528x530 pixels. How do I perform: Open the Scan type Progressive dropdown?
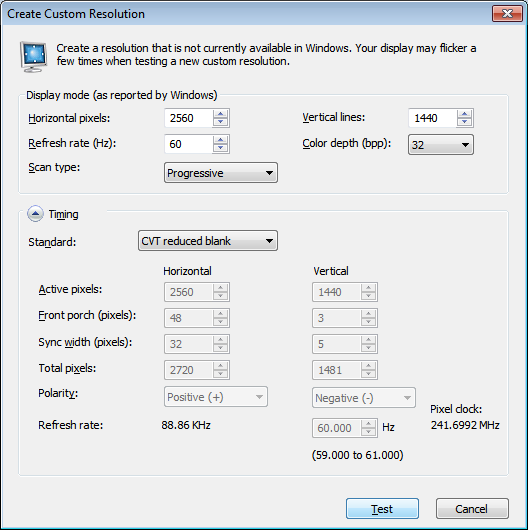221,173
